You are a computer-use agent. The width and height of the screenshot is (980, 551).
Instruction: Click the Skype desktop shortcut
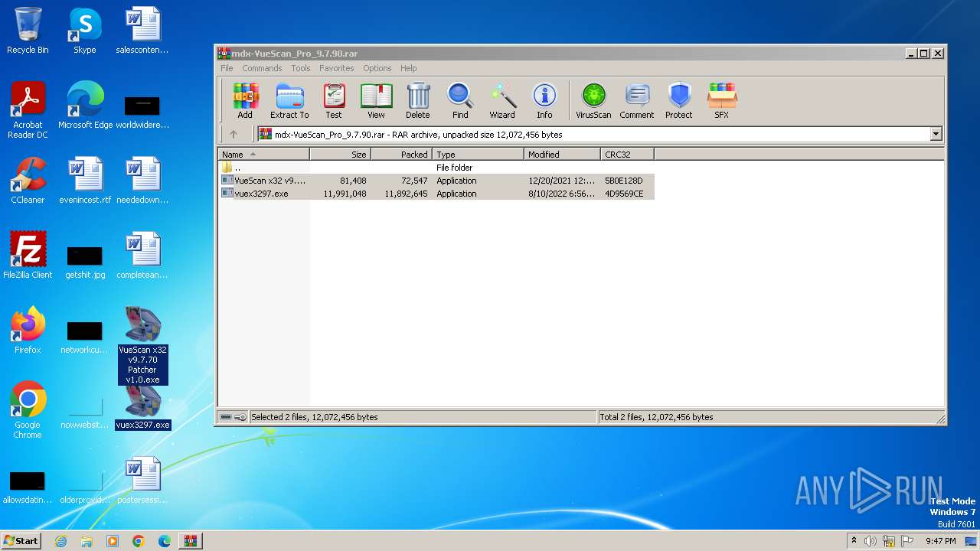[x=84, y=31]
